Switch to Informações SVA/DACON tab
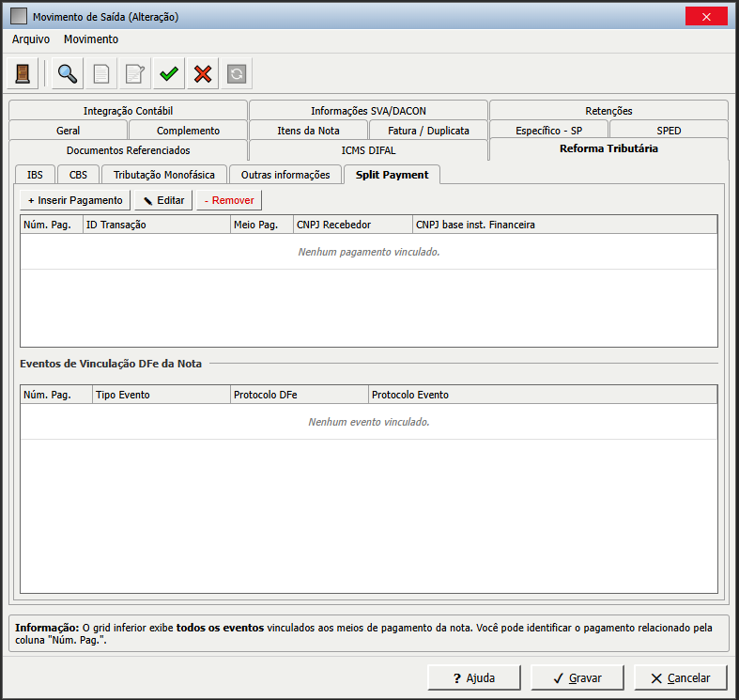This screenshot has width=739, height=700. pyautogui.click(x=368, y=110)
